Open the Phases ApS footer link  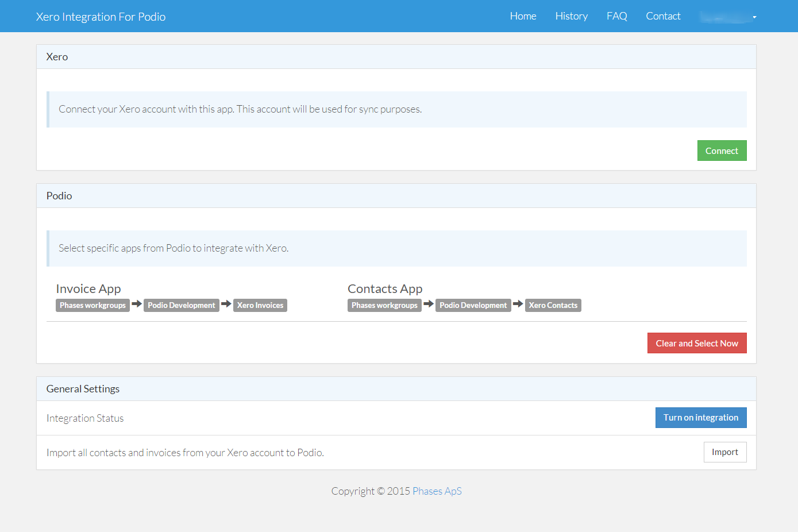click(x=437, y=491)
